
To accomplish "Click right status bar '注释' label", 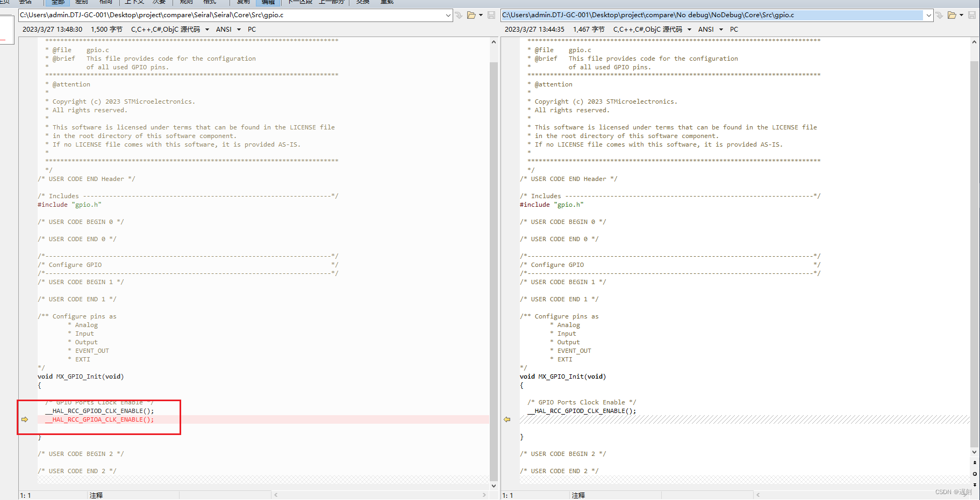I will coord(578,495).
